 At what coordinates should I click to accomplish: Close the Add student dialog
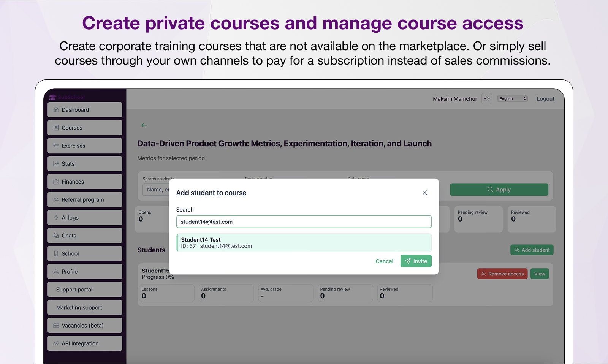(424, 193)
